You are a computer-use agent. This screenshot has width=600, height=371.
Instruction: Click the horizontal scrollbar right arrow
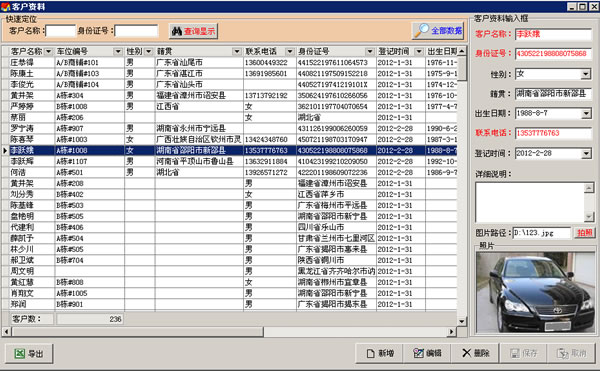click(452, 332)
